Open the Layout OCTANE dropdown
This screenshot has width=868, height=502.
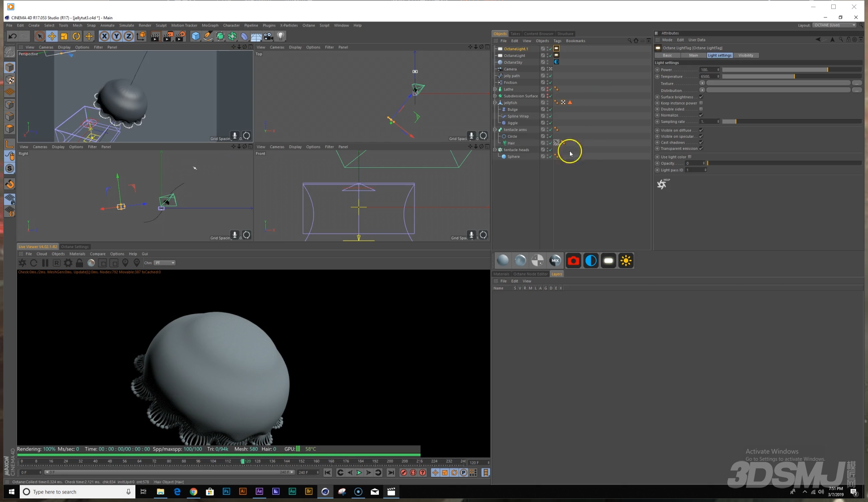click(835, 25)
